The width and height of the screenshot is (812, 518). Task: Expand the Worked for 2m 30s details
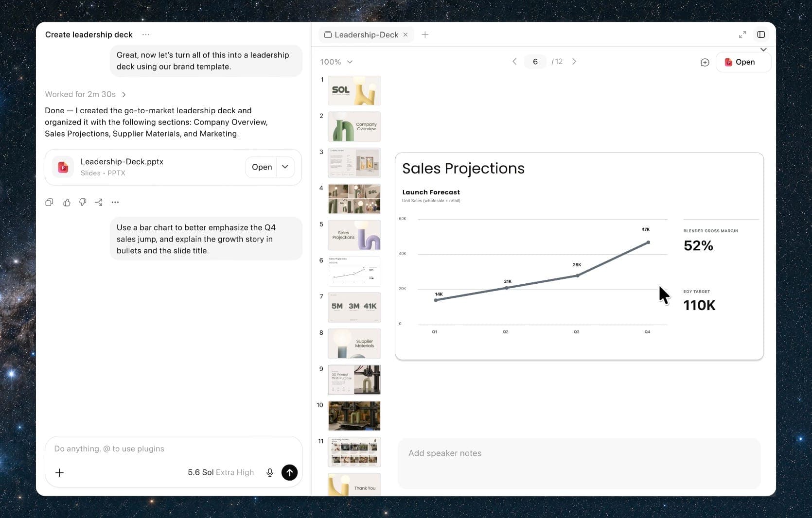pos(86,94)
